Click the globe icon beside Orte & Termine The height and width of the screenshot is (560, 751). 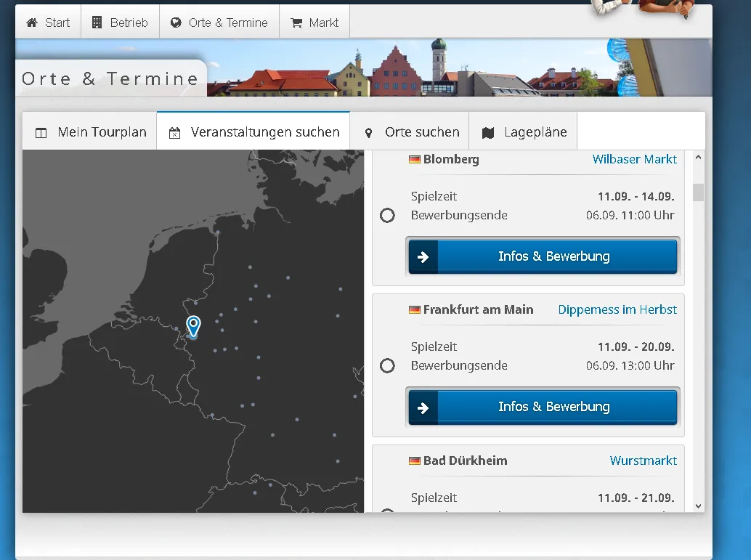[176, 23]
